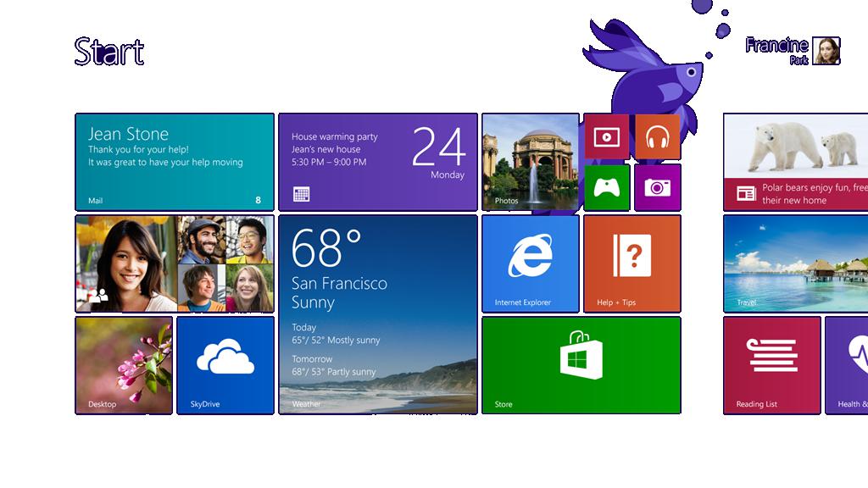Click the unread count 8 on Mail tile
The image size is (868, 488).
(258, 200)
